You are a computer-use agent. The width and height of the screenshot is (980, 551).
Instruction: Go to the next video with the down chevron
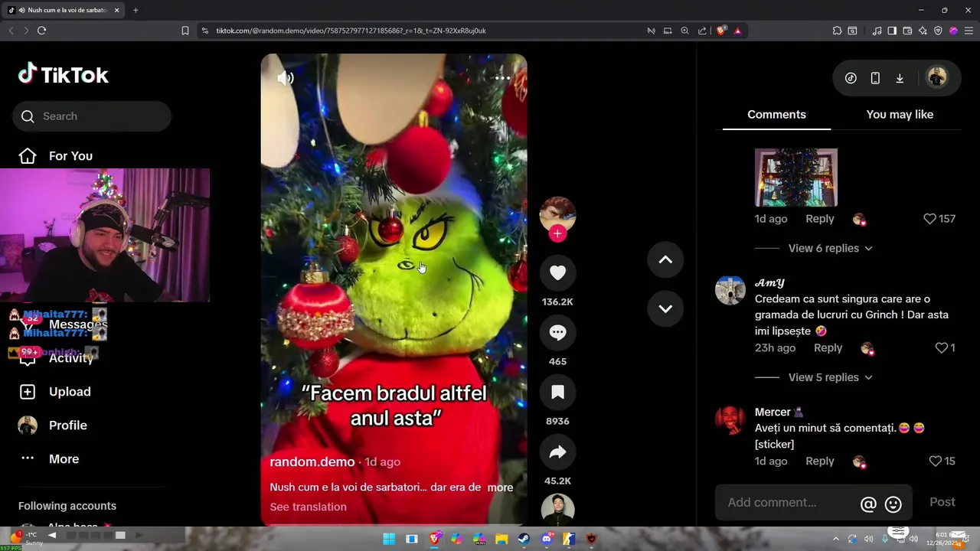pyautogui.click(x=665, y=308)
